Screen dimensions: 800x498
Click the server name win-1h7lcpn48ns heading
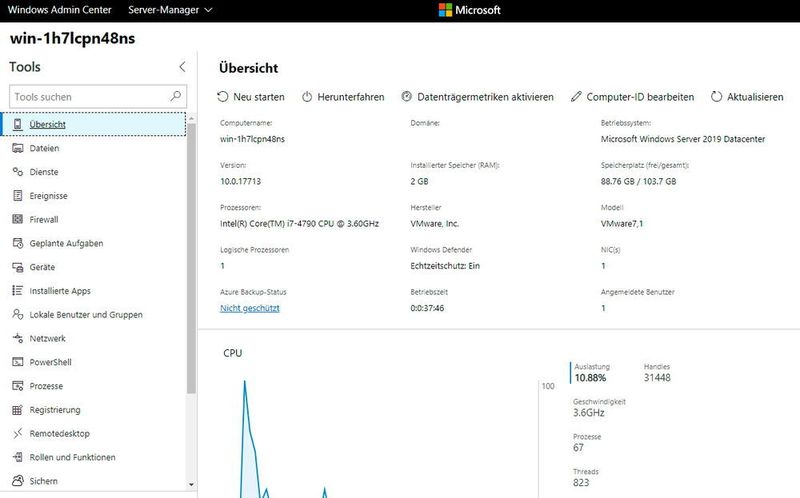coord(72,38)
